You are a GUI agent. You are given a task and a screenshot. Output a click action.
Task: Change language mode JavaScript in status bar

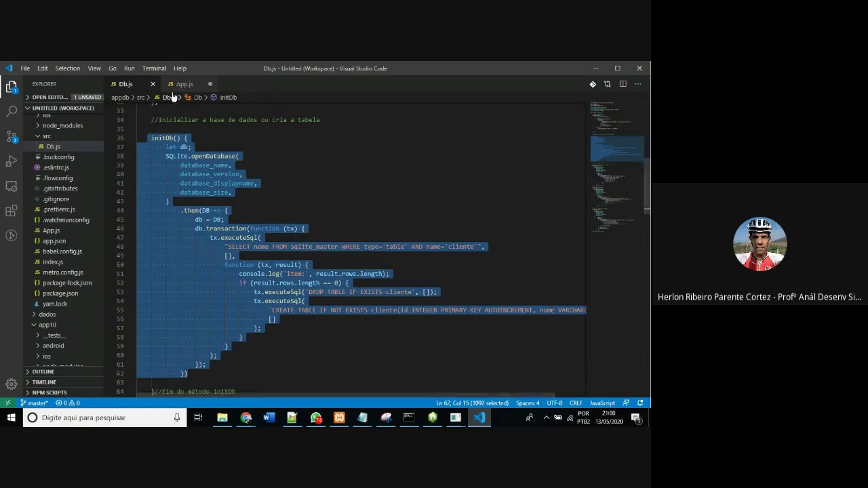click(x=602, y=403)
